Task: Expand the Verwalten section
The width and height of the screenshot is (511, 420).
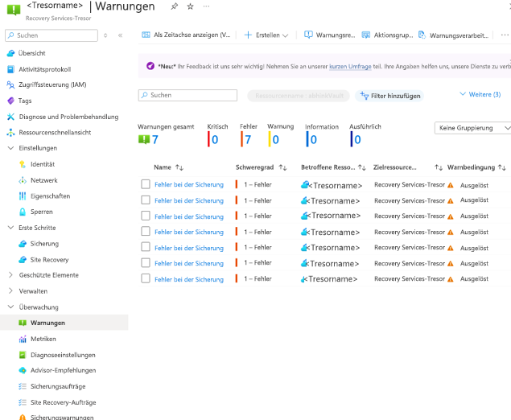Action: tap(10, 291)
